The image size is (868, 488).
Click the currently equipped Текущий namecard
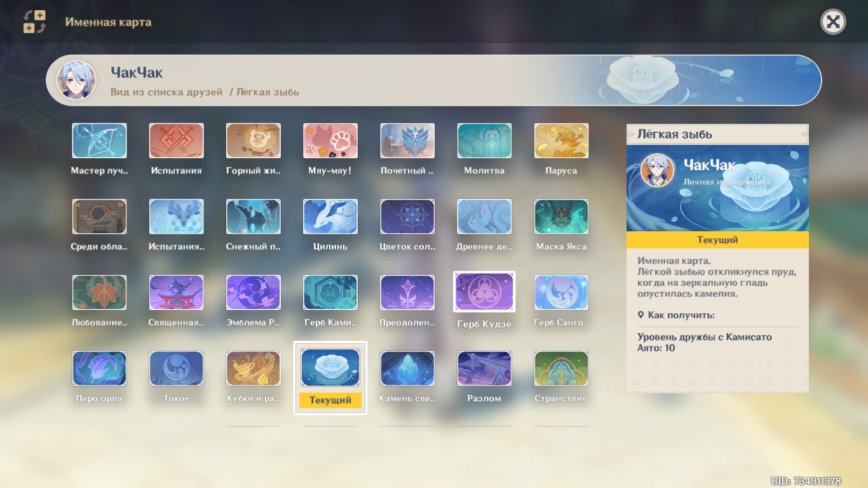(330, 369)
